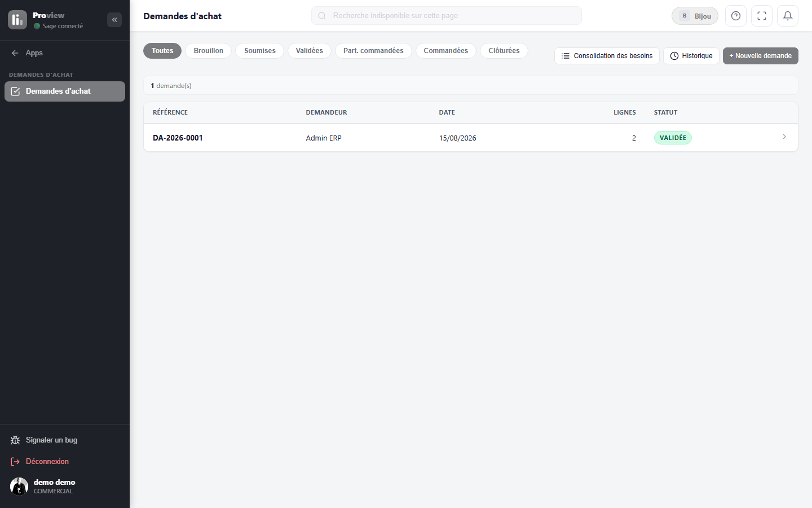The image size is (812, 508).
Task: Click the search input field
Action: (x=447, y=16)
